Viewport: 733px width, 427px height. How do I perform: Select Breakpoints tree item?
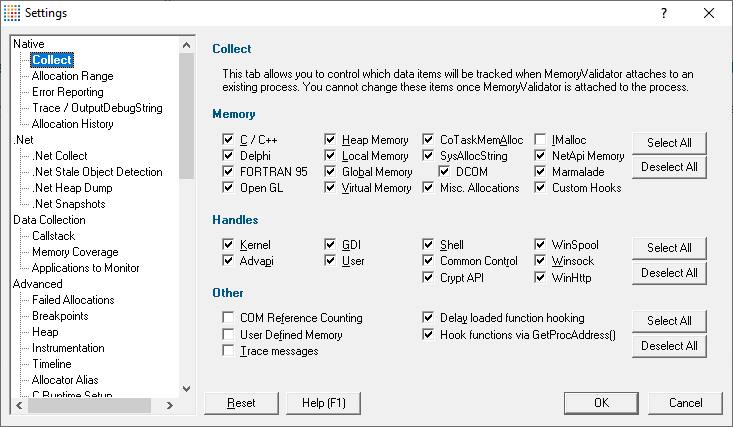[x=60, y=316]
